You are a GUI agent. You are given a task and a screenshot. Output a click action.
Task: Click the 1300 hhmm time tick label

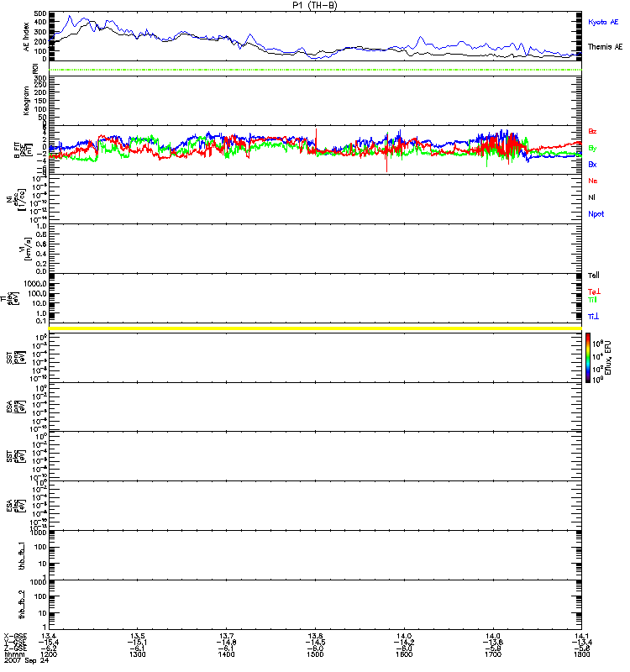pyautogui.click(x=138, y=654)
